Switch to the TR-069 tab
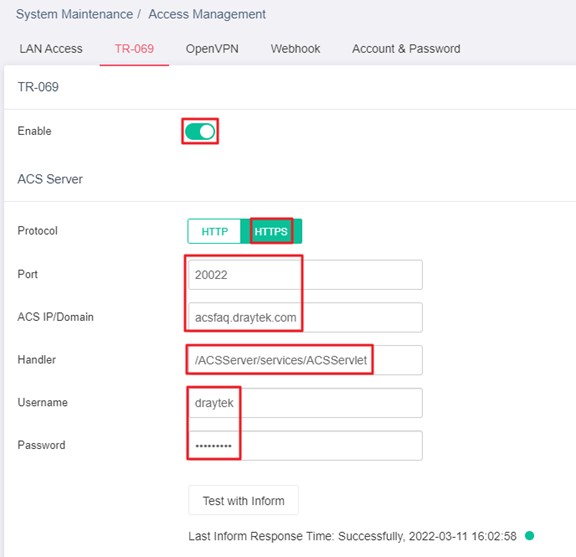Image resolution: width=576 pixels, height=557 pixels. click(x=134, y=49)
